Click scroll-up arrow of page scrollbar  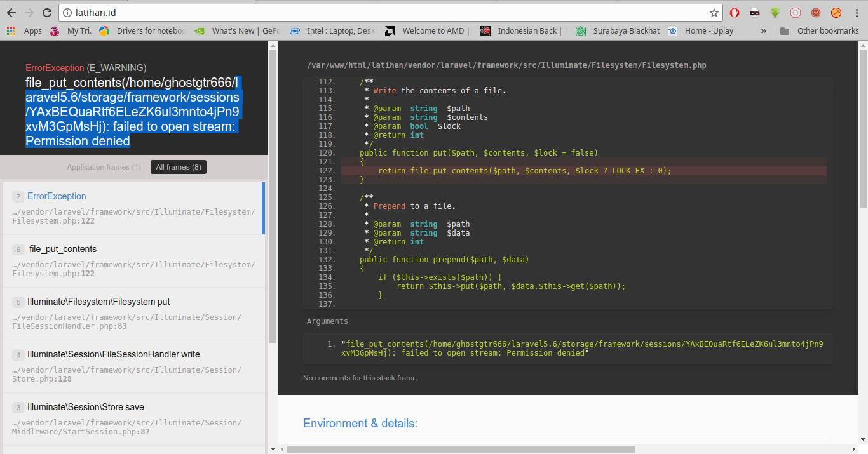863,45
